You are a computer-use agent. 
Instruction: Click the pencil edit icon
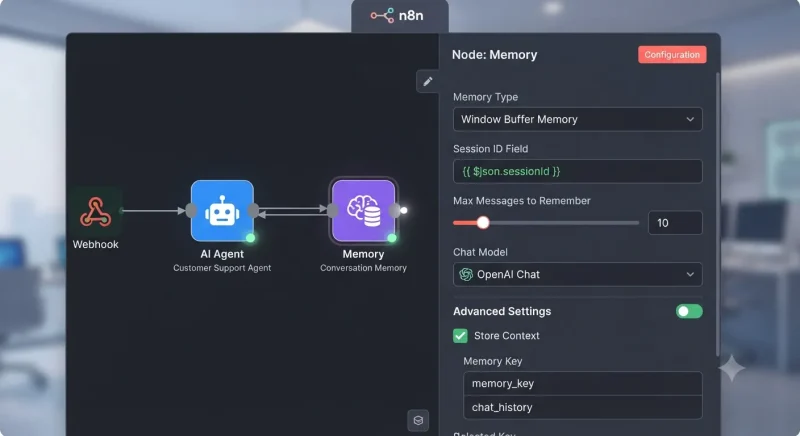(428, 81)
